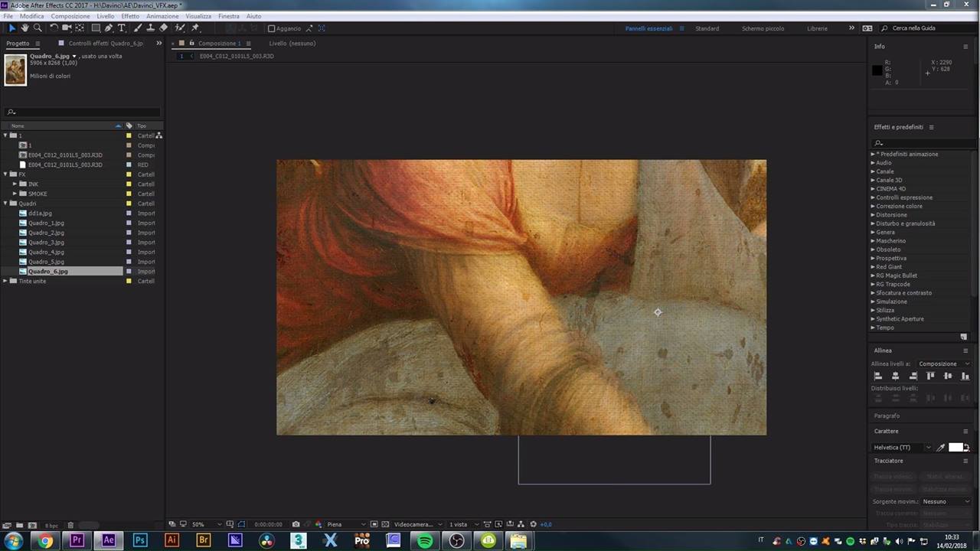This screenshot has height=551, width=980.
Task: Select the Puppet Pin tool
Action: pyautogui.click(x=196, y=28)
